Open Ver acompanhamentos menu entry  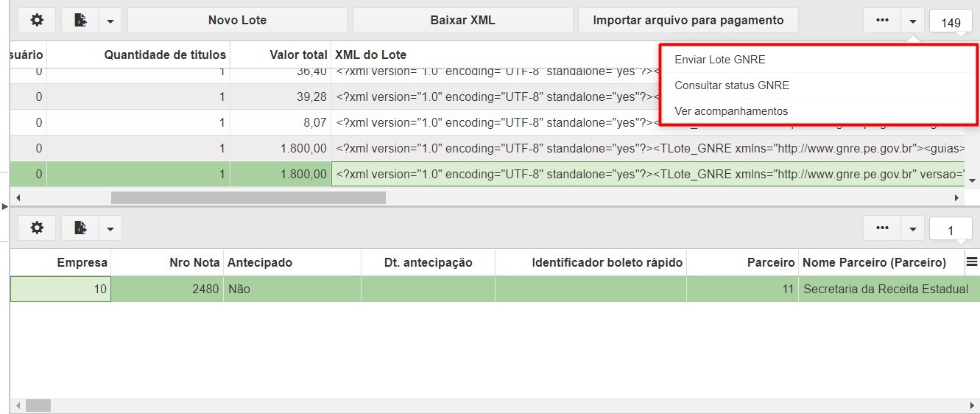click(730, 111)
